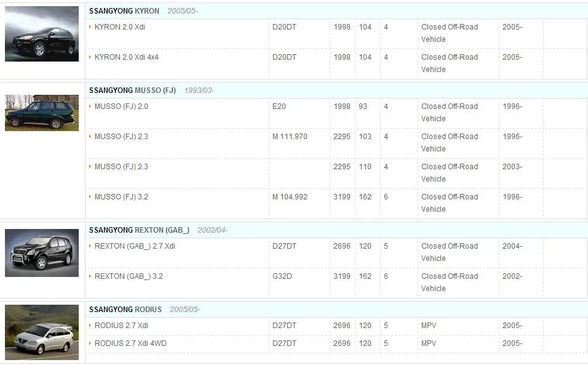This screenshot has width=588, height=365.
Task: Open the MUSSO (FJ) 3.2 model link
Action: (x=121, y=197)
